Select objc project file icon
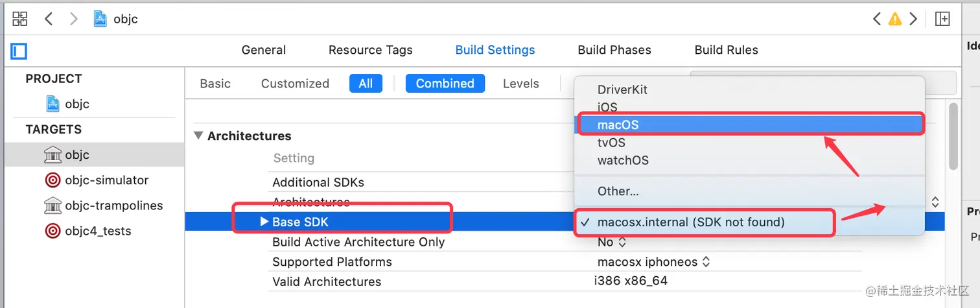The width and height of the screenshot is (980, 308). [53, 104]
